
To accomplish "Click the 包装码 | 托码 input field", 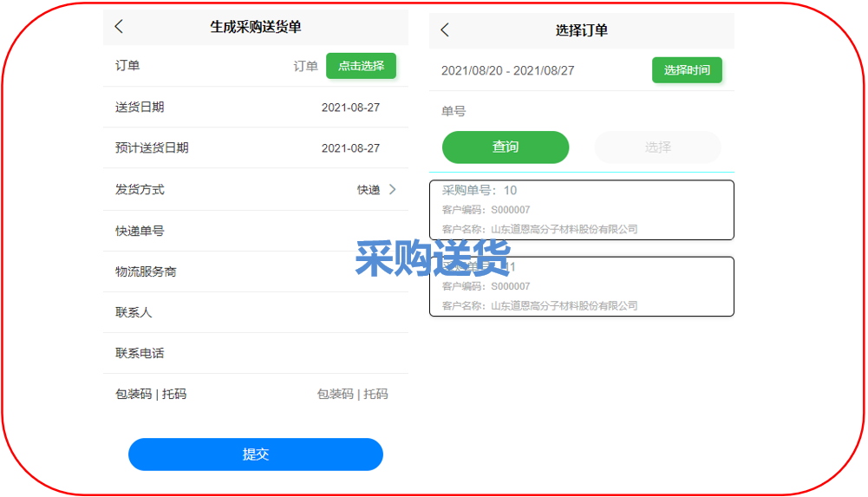I will [352, 394].
